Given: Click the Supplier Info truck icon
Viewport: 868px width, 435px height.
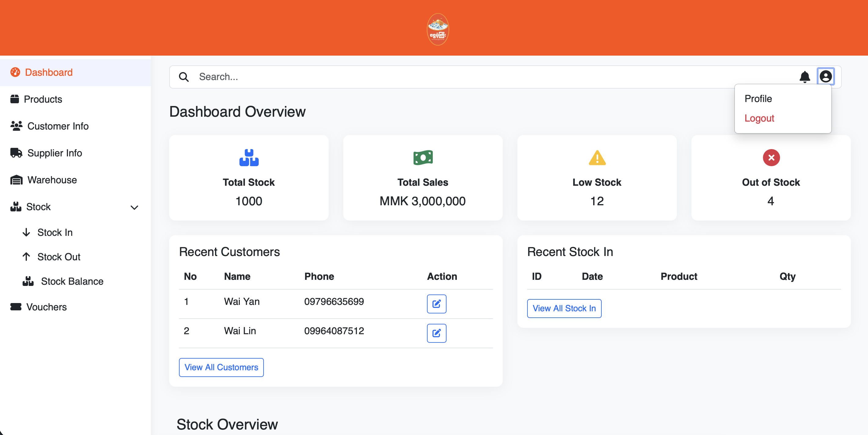Looking at the screenshot, I should [x=16, y=153].
